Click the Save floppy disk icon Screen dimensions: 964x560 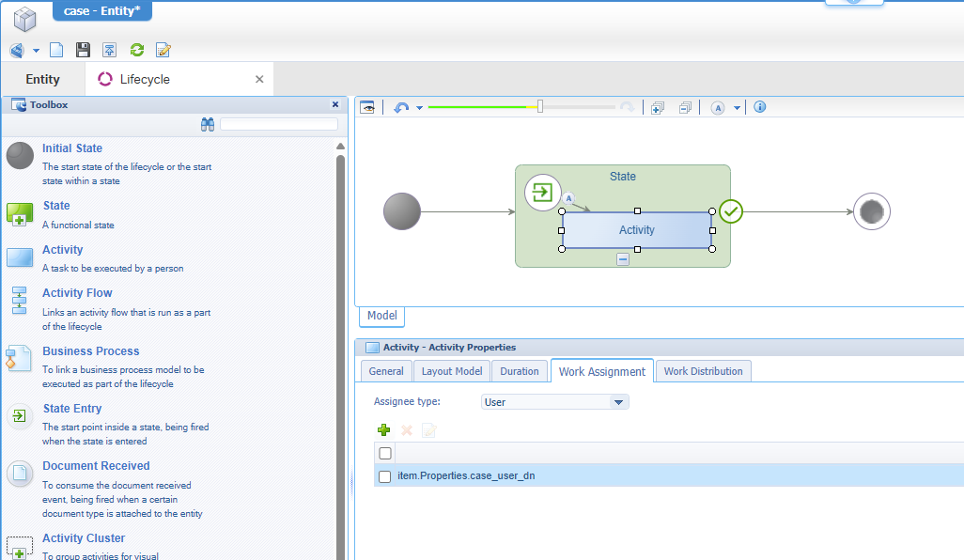pyautogui.click(x=83, y=50)
